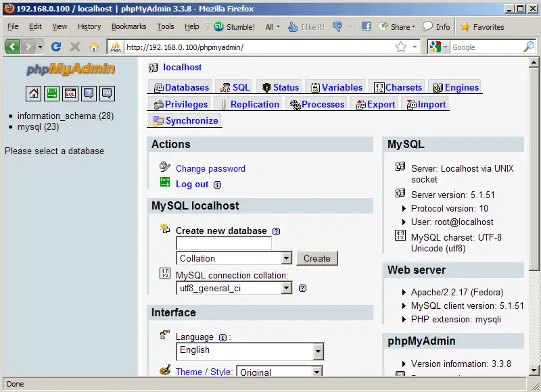Select the mysql database in sidebar
541x392 pixels.
click(x=39, y=127)
